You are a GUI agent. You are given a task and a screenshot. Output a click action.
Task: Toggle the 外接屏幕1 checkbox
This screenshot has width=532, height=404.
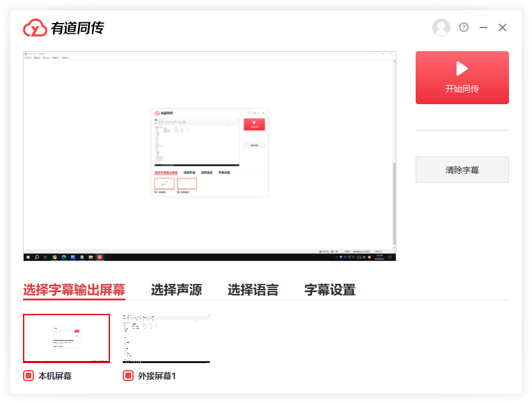129,375
